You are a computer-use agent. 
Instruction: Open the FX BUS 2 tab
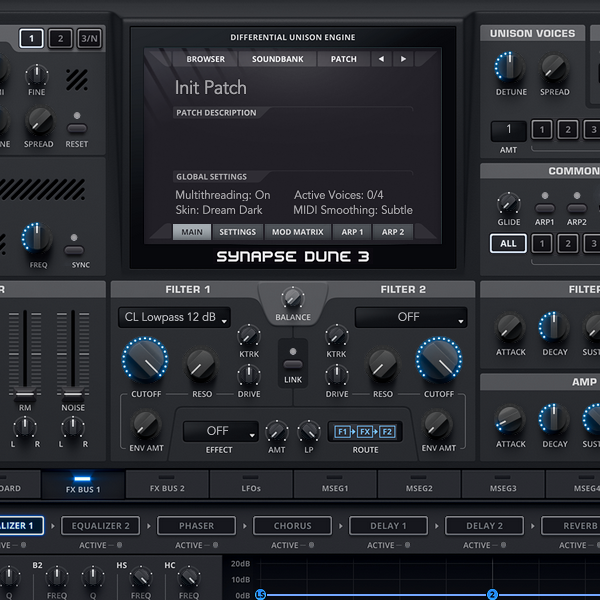tap(167, 484)
